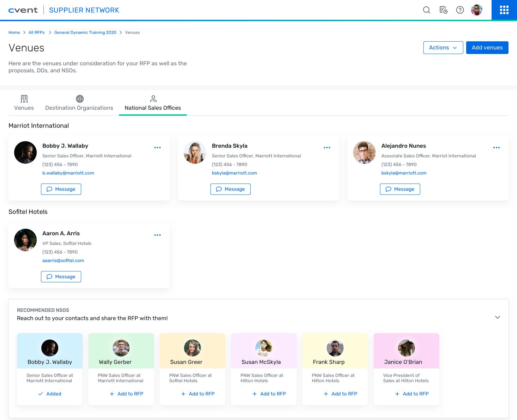Image resolution: width=517 pixels, height=420 pixels.
Task: Open the app switcher grid icon
Action: [x=504, y=10]
